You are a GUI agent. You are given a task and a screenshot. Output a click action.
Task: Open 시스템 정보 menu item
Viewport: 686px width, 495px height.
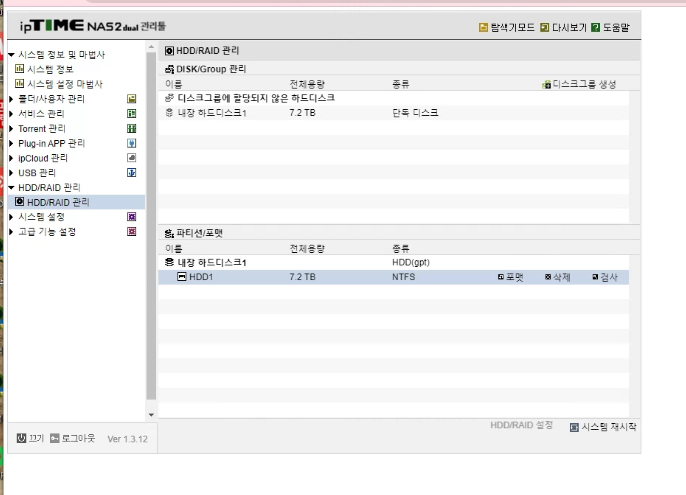(x=50, y=69)
